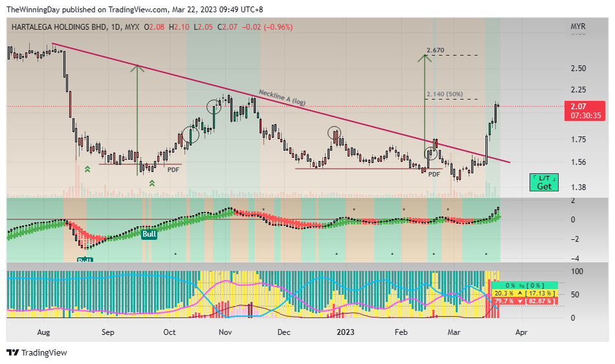This screenshot has height=364, width=615.
Task: Click the TheWinningDay published header text
Action: coord(135,10)
